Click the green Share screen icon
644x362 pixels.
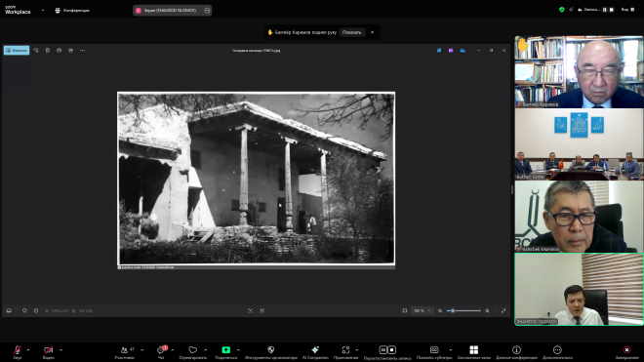(226, 350)
